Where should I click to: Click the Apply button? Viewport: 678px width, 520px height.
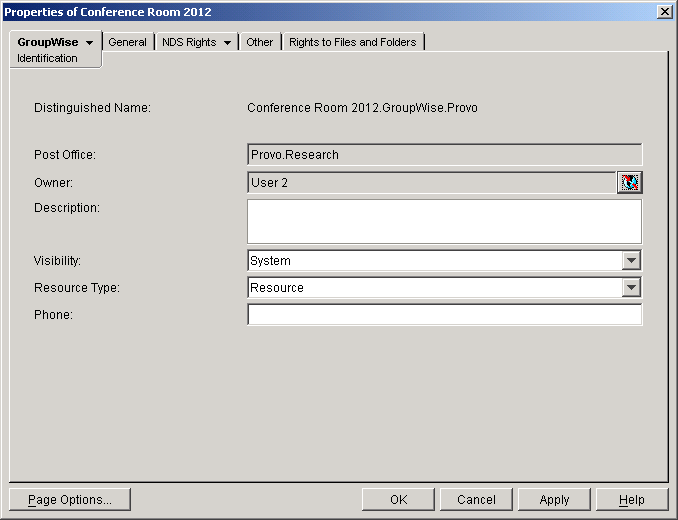(554, 500)
